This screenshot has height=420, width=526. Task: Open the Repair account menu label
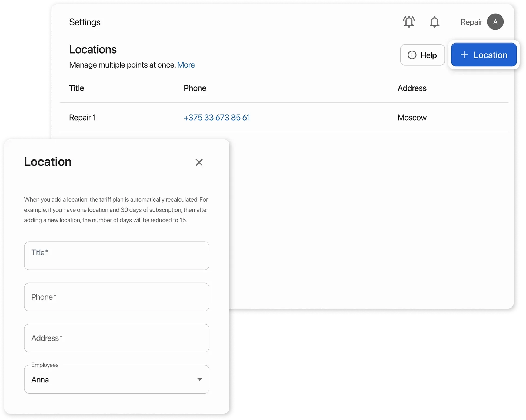[x=471, y=22]
